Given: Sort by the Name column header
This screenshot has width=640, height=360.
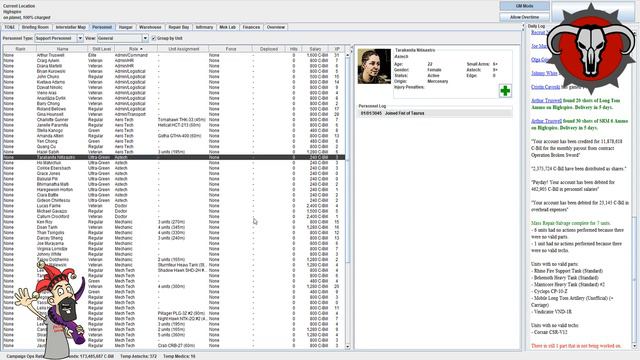Looking at the screenshot, I should [x=62, y=49].
